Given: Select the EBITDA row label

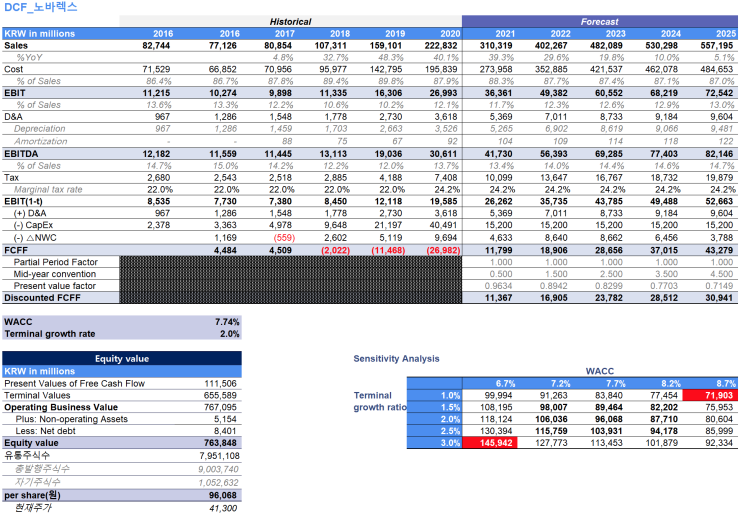Looking at the screenshot, I should (x=21, y=154).
